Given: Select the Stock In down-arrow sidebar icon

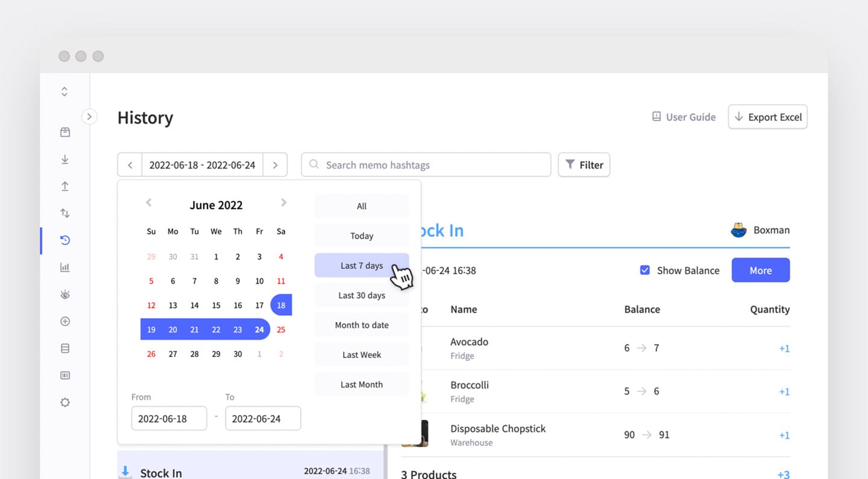Looking at the screenshot, I should coord(64,159).
